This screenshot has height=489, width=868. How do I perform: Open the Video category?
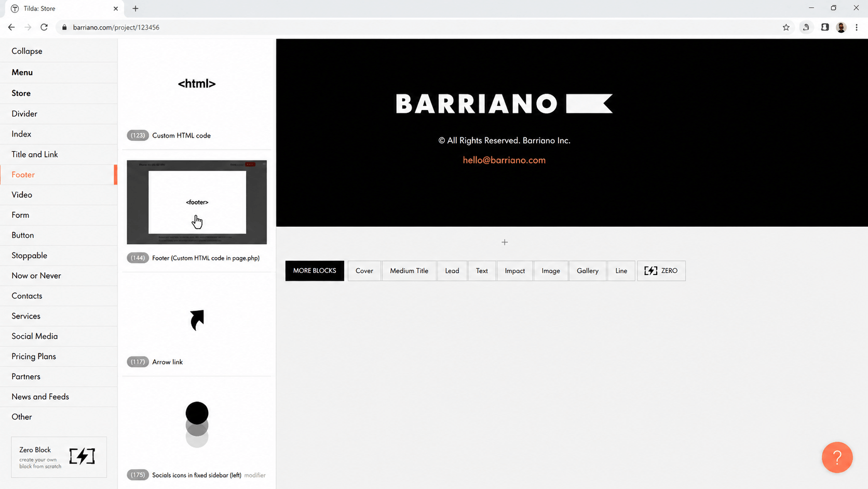(59, 194)
